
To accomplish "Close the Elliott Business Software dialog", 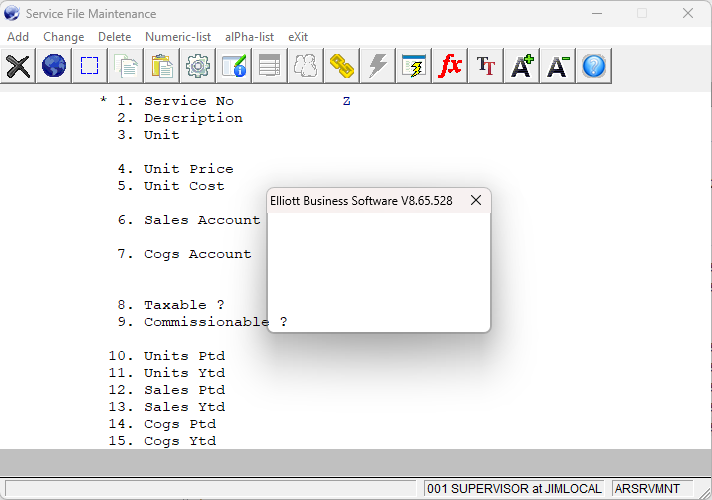I will 476,200.
